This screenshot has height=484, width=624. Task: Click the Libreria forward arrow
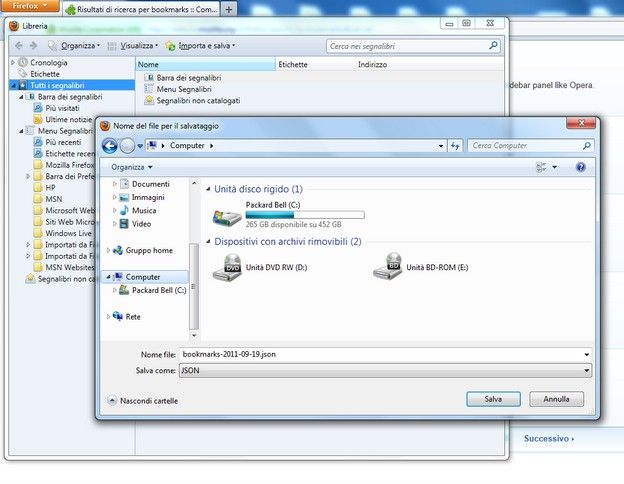pyautogui.click(x=34, y=46)
